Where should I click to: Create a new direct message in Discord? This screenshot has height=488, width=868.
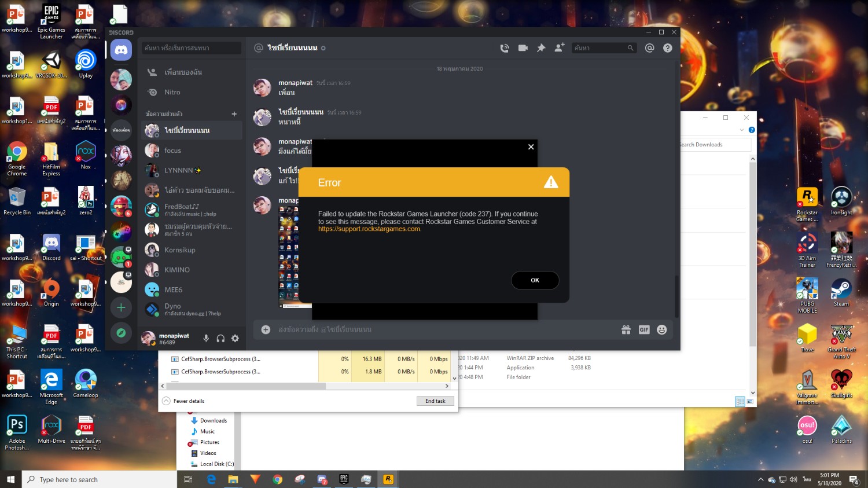(234, 114)
